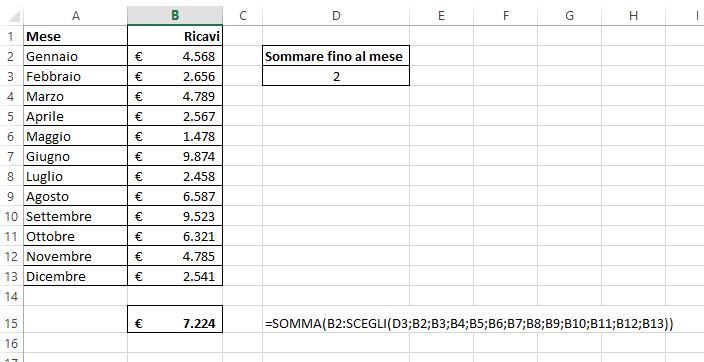Click the Giugno revenue value 9.874

[175, 156]
